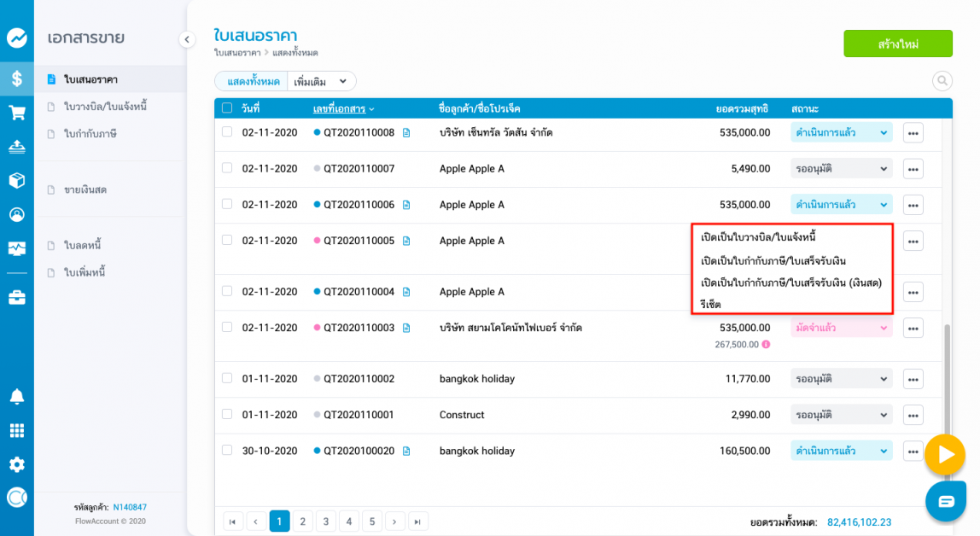
Task: Open more options for QT2020110002 row
Action: 913,379
